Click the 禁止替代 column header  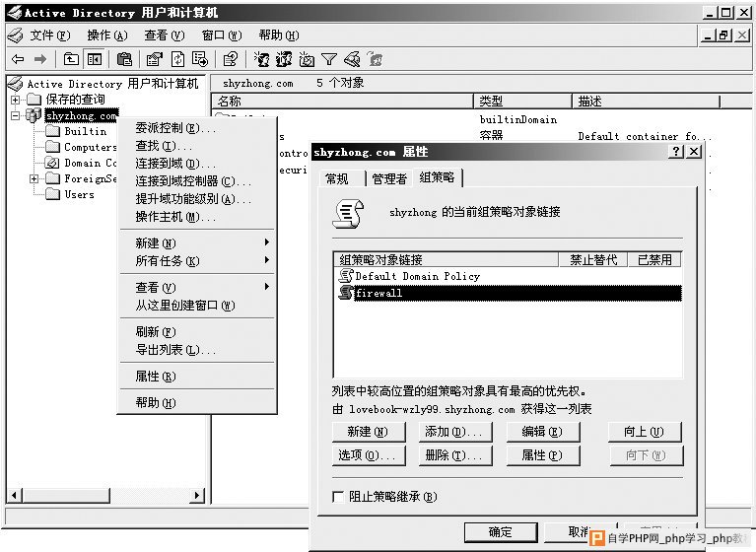coord(593,260)
